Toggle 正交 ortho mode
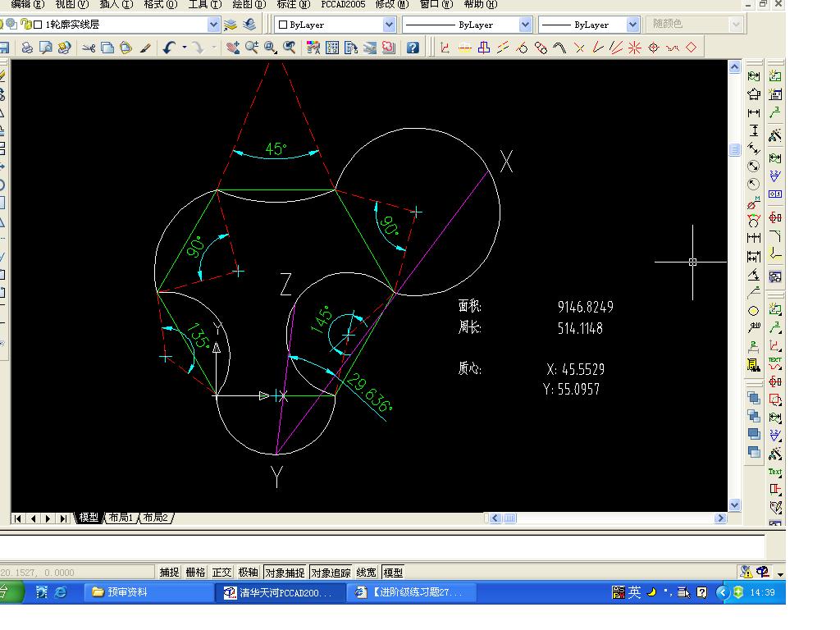Screen dimensions: 840x630 (221, 573)
